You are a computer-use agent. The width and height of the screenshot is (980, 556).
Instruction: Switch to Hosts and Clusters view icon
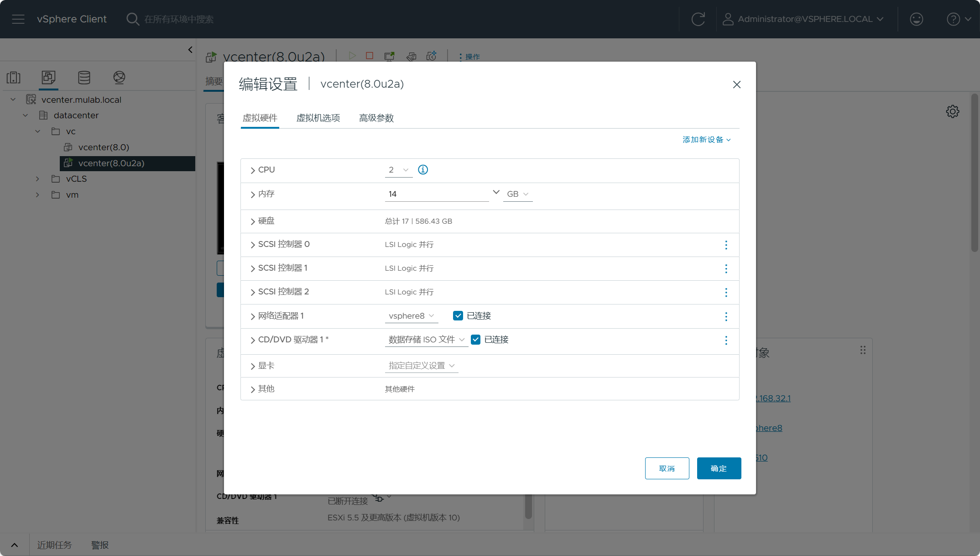(x=14, y=78)
